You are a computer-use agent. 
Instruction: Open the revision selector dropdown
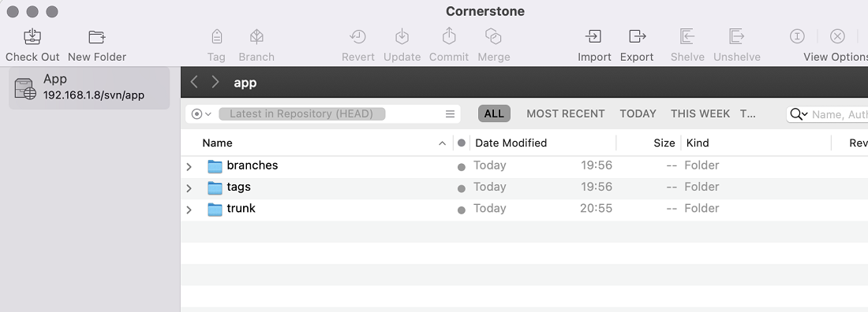click(201, 114)
